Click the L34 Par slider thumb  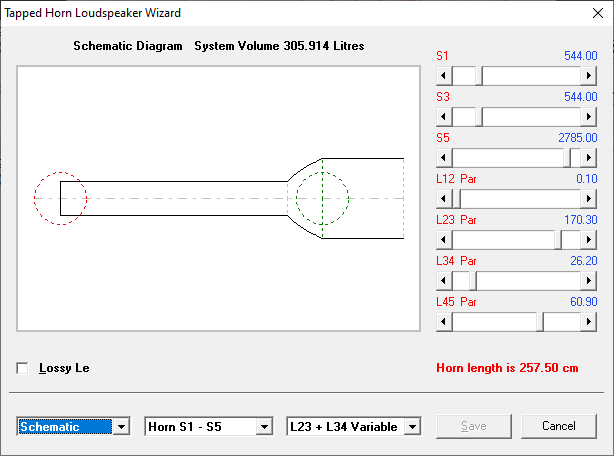(473, 281)
